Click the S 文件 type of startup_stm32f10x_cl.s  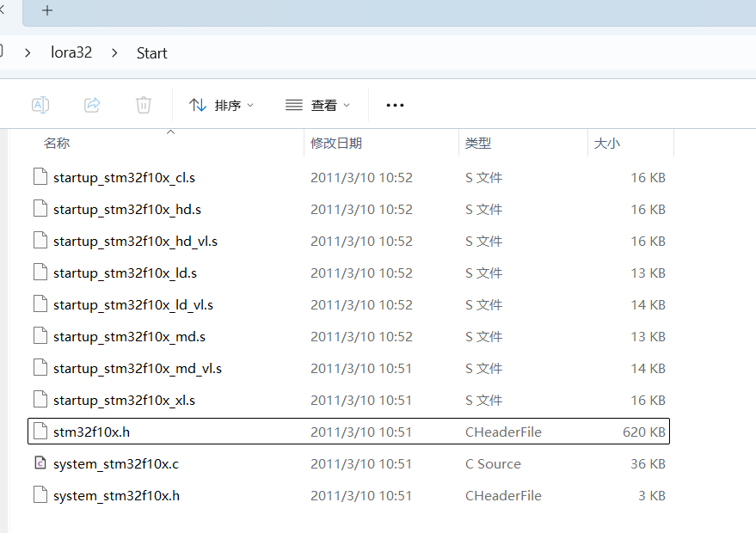[483, 177]
